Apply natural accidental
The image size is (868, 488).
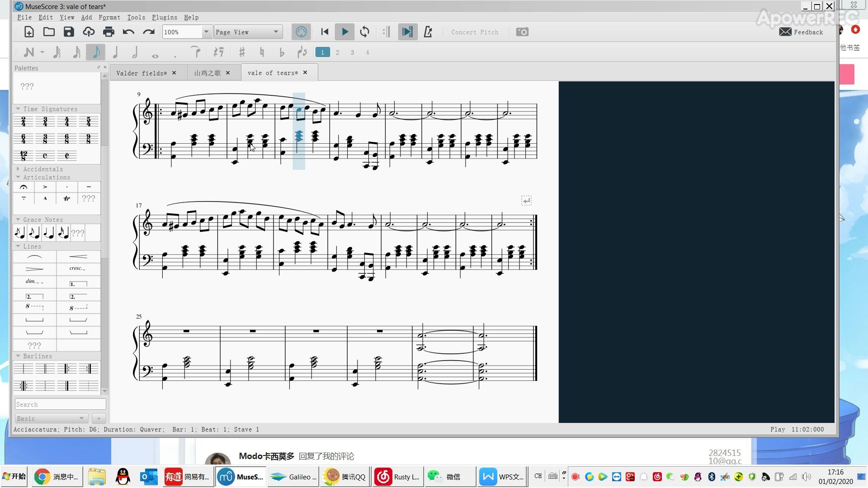pos(262,52)
